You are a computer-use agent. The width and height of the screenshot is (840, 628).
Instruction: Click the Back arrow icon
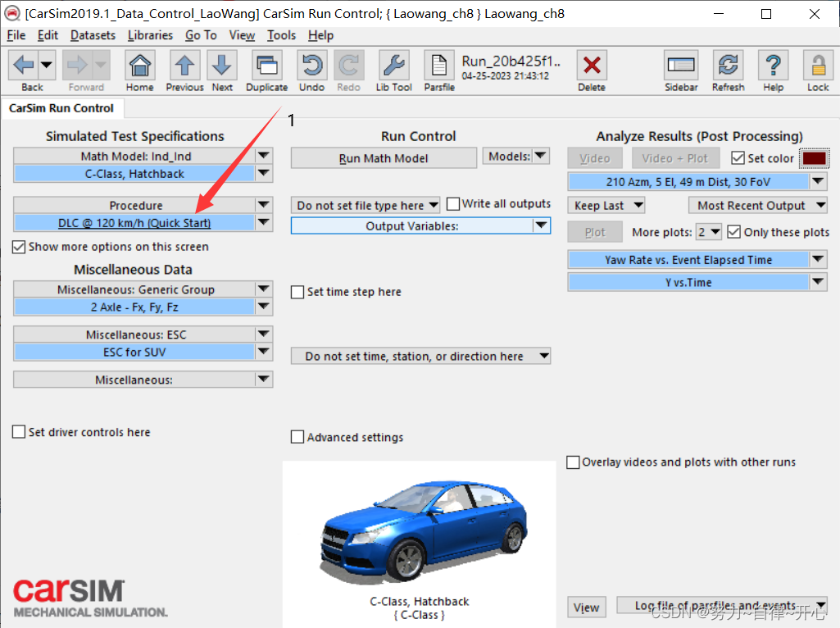(x=24, y=66)
